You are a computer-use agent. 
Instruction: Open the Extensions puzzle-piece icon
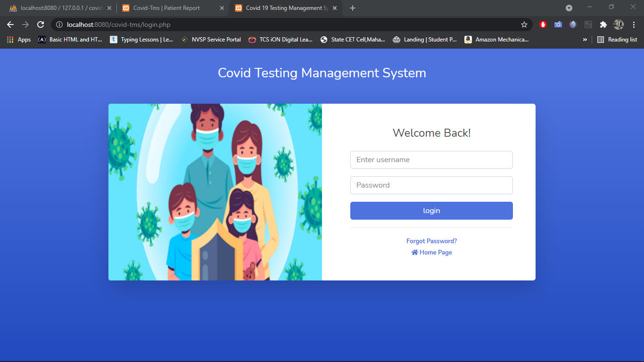tap(603, 24)
